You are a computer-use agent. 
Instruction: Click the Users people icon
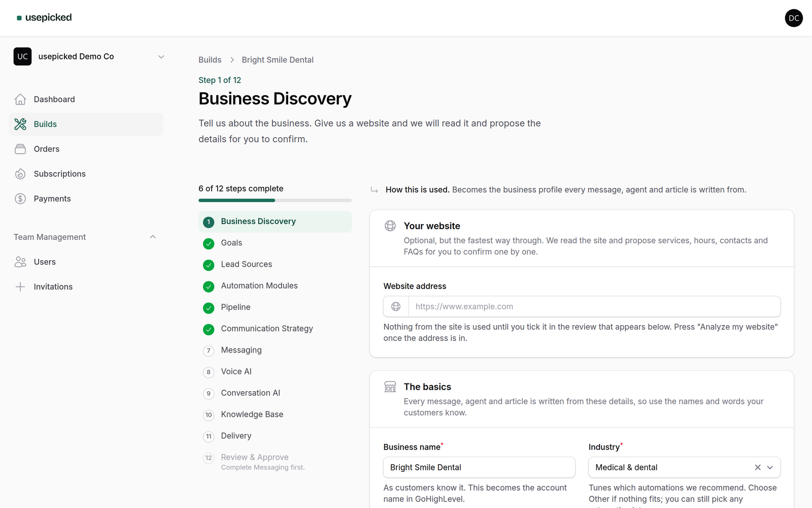[20, 262]
